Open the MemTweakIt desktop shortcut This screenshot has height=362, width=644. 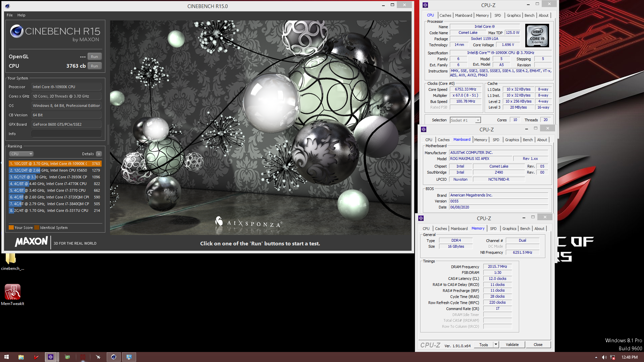(x=12, y=295)
